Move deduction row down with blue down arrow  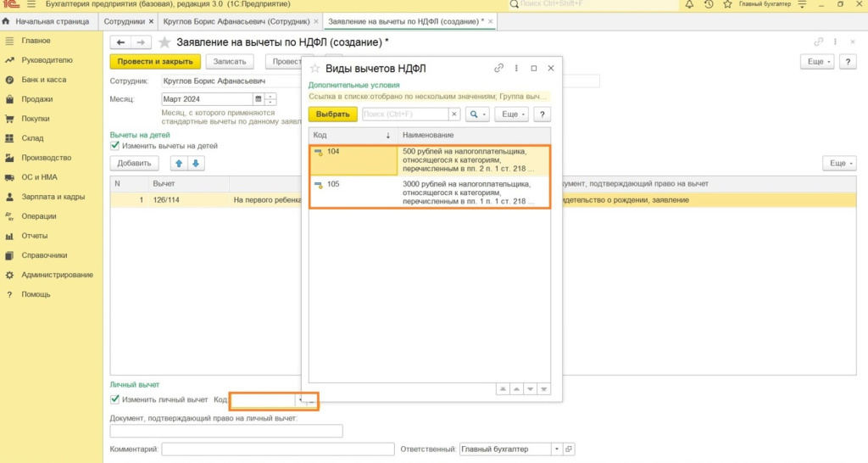coord(196,163)
